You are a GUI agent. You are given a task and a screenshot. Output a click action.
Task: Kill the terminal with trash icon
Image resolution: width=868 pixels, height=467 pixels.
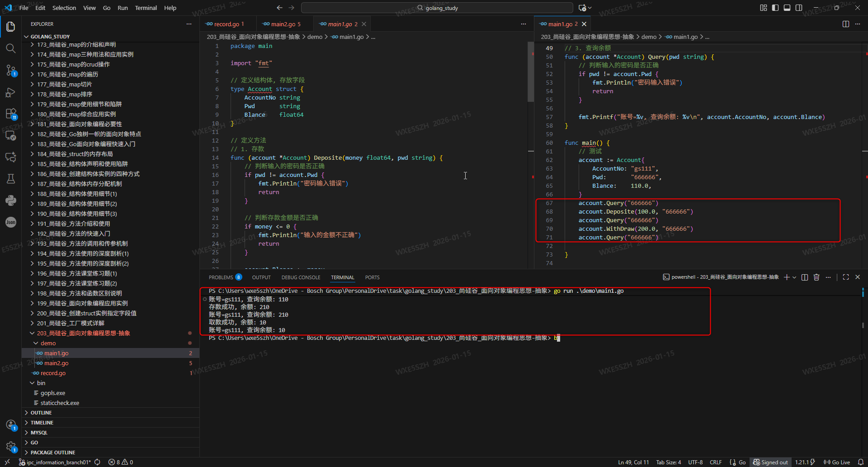[816, 277]
